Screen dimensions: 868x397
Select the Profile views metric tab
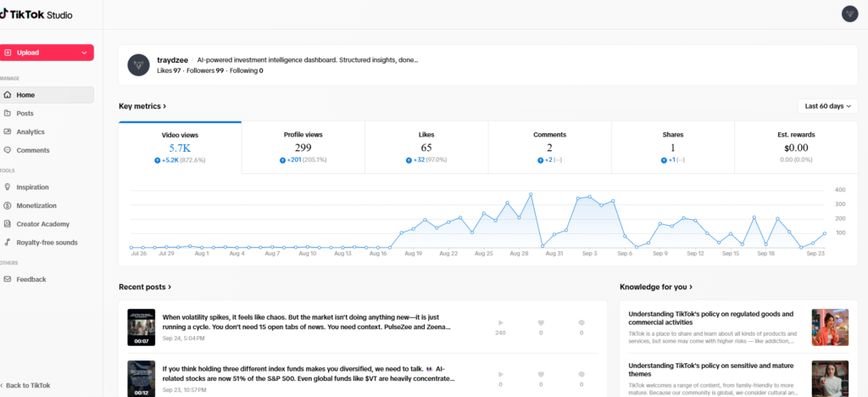click(x=303, y=148)
